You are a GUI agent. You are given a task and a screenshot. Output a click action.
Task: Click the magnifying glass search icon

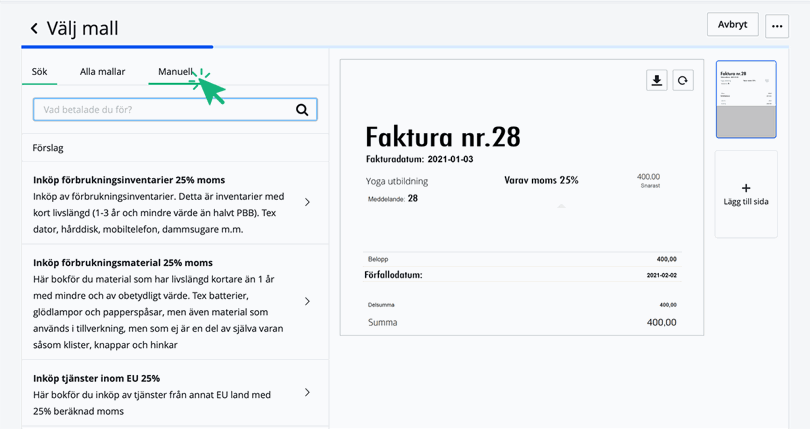point(302,110)
